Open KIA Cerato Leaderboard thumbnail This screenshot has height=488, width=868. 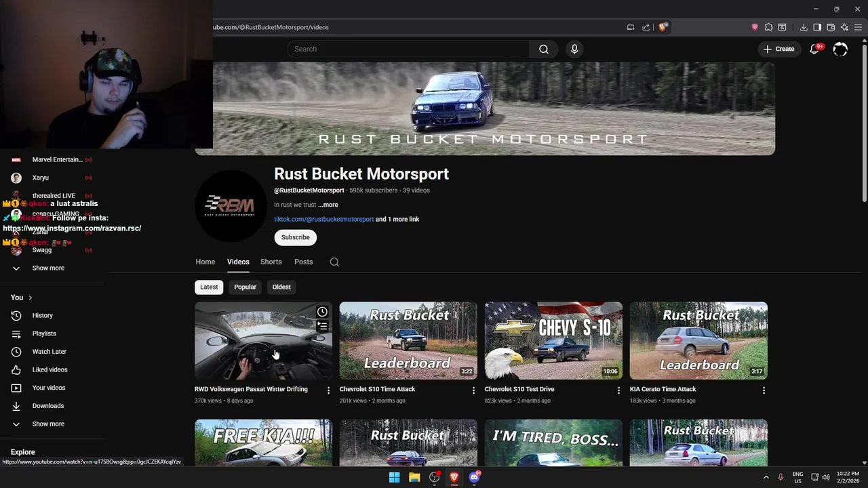tap(698, 340)
